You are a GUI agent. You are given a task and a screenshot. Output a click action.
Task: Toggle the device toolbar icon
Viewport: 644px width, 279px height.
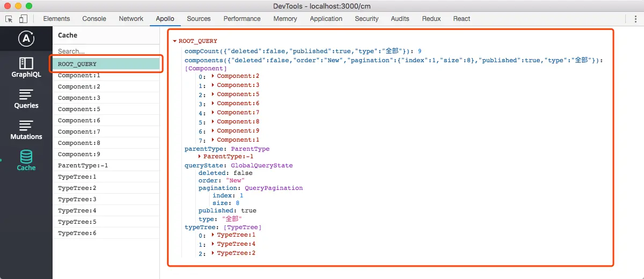coord(23,19)
